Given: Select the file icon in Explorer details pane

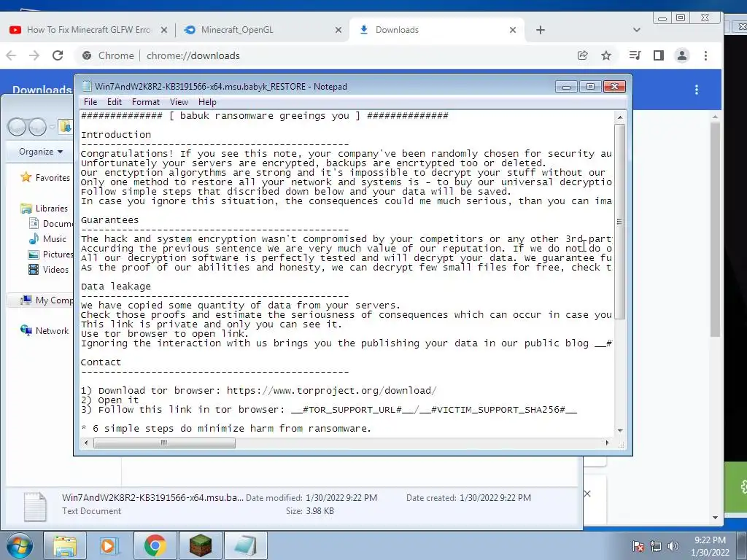Looking at the screenshot, I should [x=35, y=507].
